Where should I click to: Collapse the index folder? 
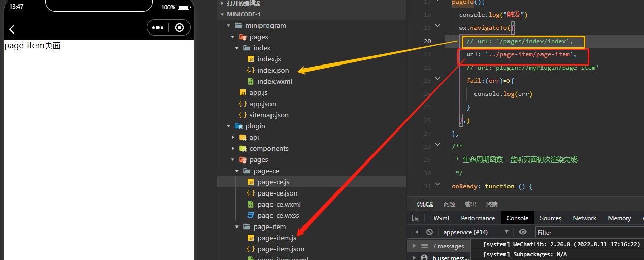(x=237, y=48)
